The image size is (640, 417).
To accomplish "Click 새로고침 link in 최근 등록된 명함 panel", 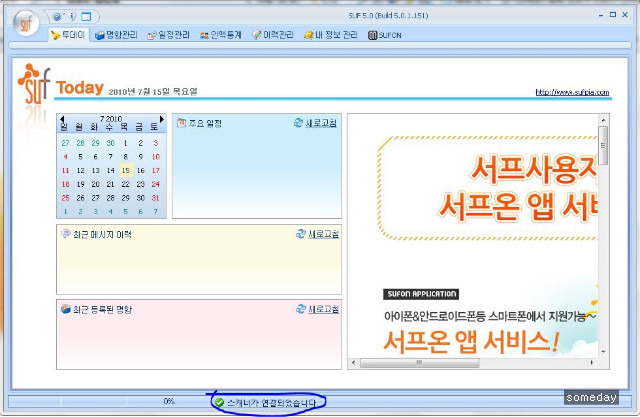I will pos(323,309).
